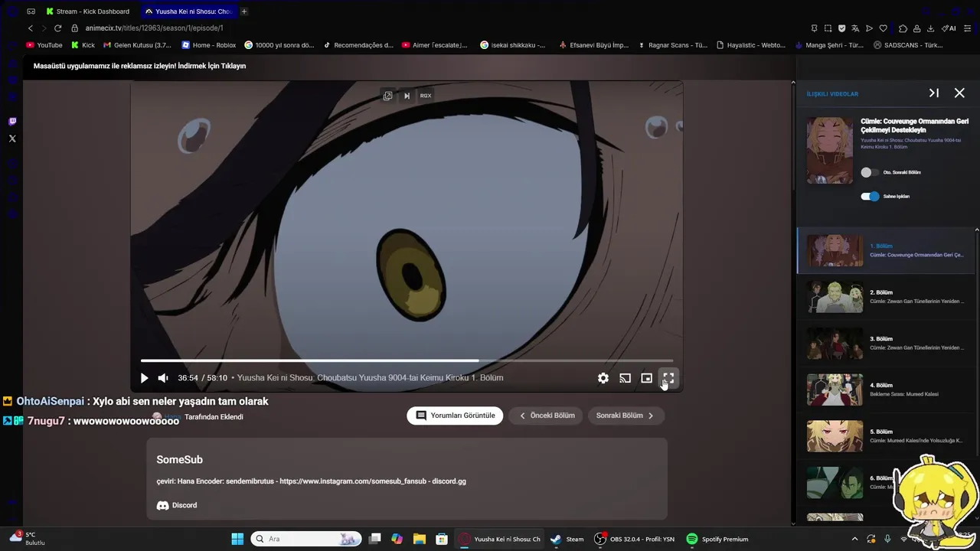
Task: Click the send flow icon in toolbar
Action: (x=869, y=28)
